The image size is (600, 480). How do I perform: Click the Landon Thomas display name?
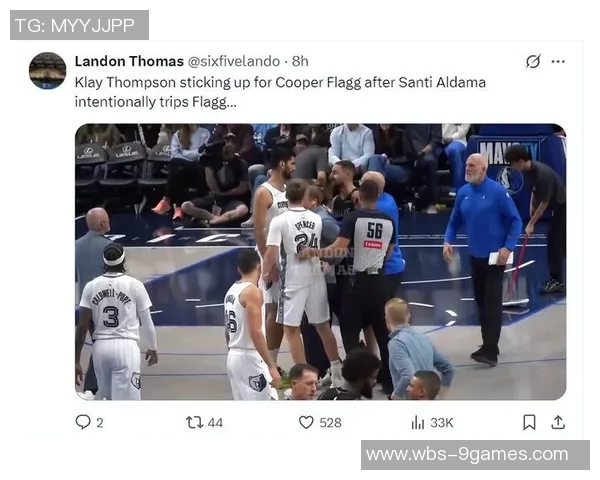click(129, 61)
